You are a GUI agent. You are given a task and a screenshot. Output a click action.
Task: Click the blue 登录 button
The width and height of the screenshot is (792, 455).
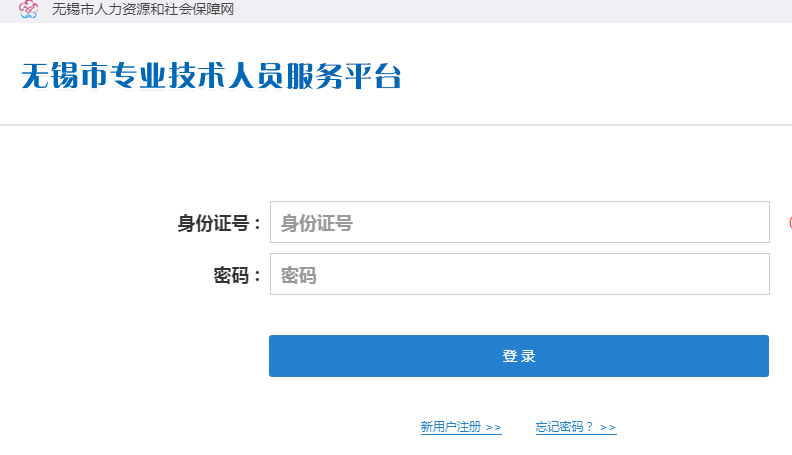point(519,356)
